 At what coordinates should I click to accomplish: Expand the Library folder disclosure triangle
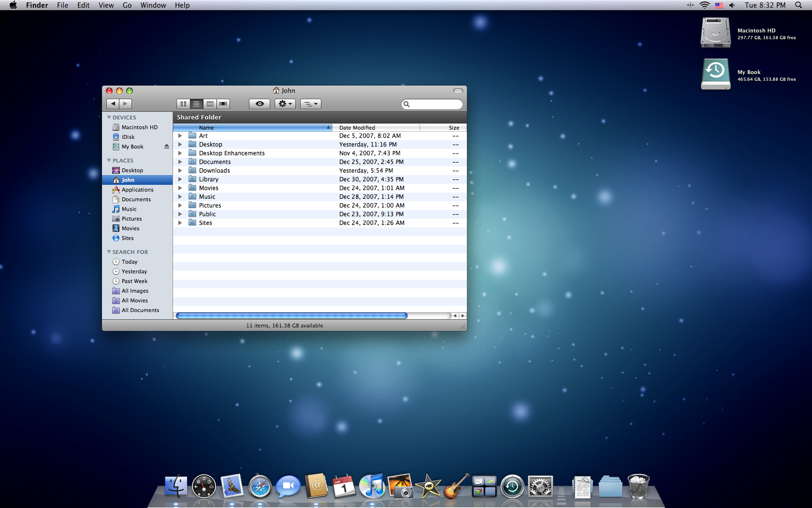[x=180, y=179]
